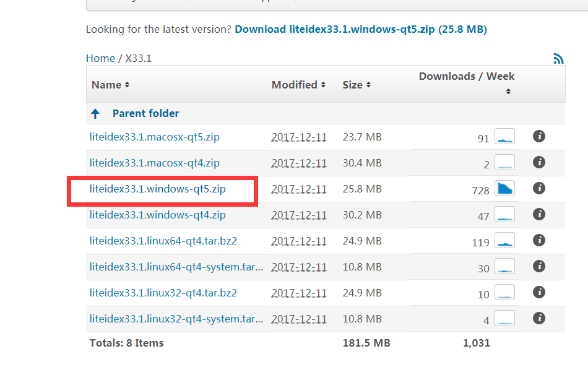Navigate to Parent folder link
The height and width of the screenshot is (380, 588).
pyautogui.click(x=145, y=113)
